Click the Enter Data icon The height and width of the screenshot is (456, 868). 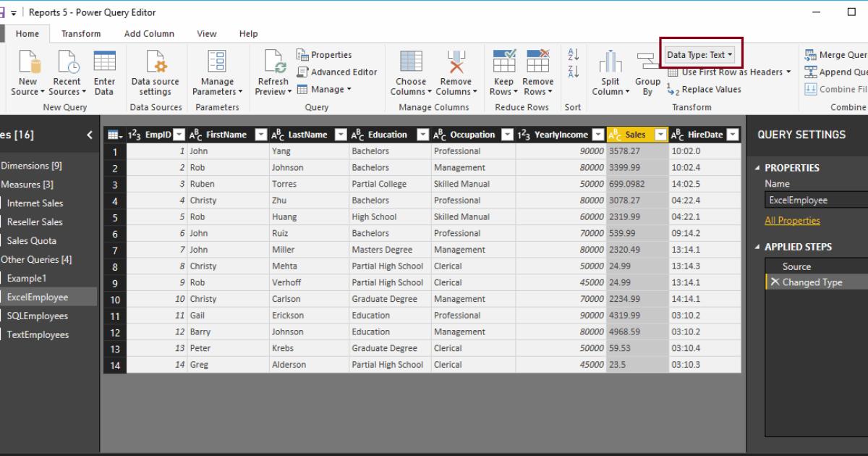coord(104,70)
